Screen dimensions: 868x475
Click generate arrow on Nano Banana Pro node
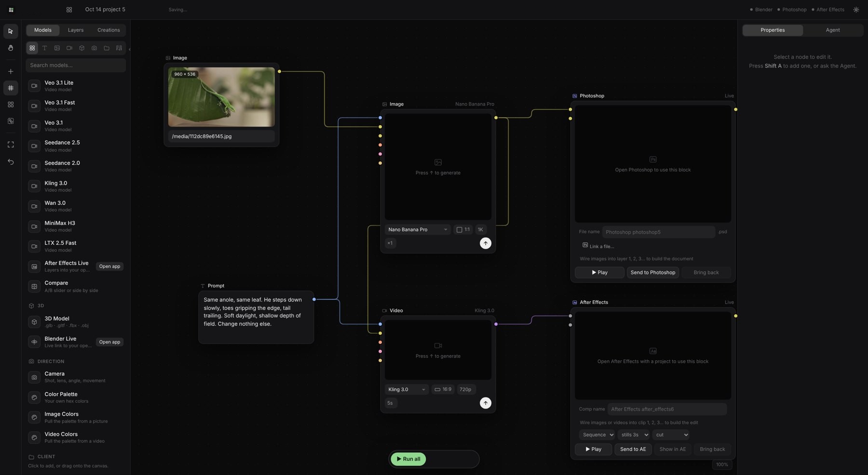485,243
